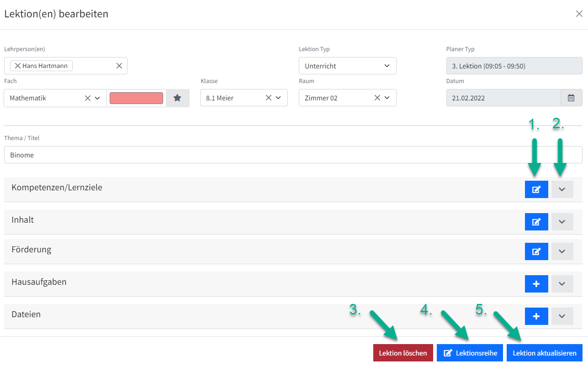Click the Kompetenzen/Lernziele heading text
The height and width of the screenshot is (366, 588).
(57, 187)
